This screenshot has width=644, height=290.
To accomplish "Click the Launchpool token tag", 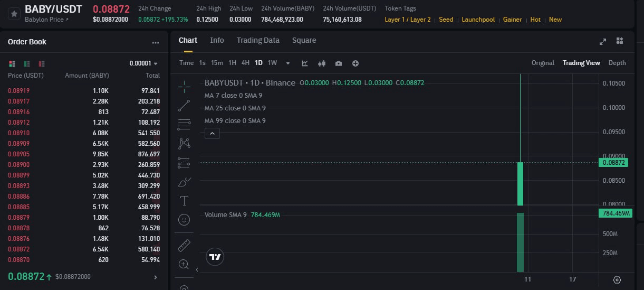I will [x=478, y=20].
